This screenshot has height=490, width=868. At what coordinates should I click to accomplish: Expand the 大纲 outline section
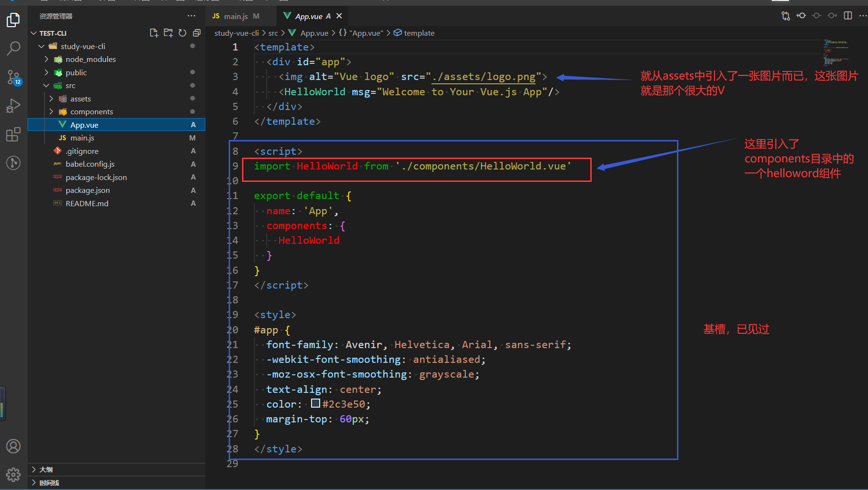pos(117,470)
